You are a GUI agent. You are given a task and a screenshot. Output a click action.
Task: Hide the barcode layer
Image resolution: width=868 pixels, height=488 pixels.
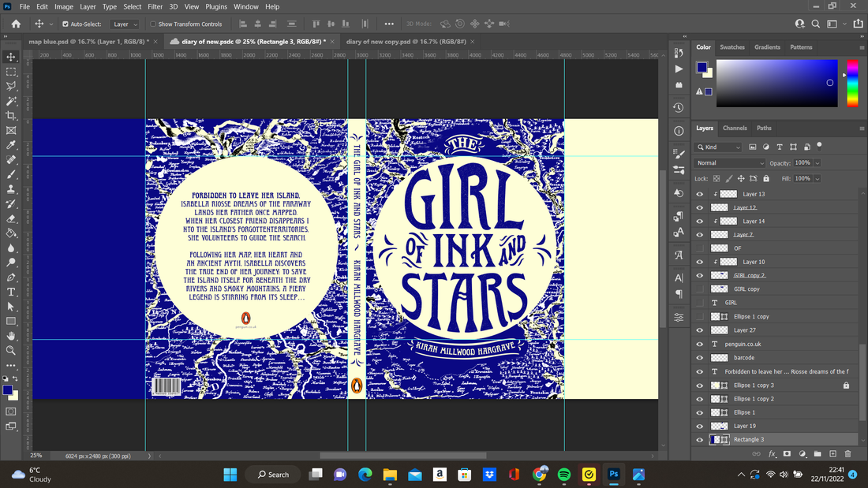[700, 358]
